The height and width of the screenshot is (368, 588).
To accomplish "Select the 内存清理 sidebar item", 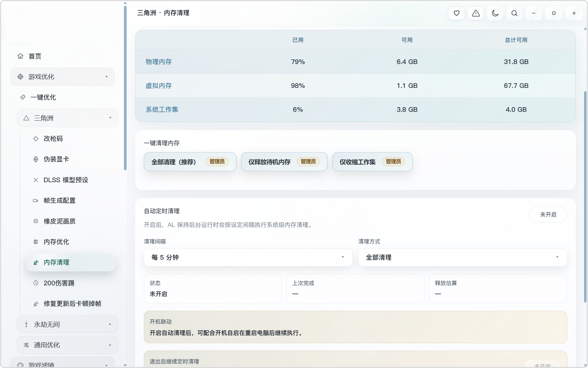I will click(70, 262).
